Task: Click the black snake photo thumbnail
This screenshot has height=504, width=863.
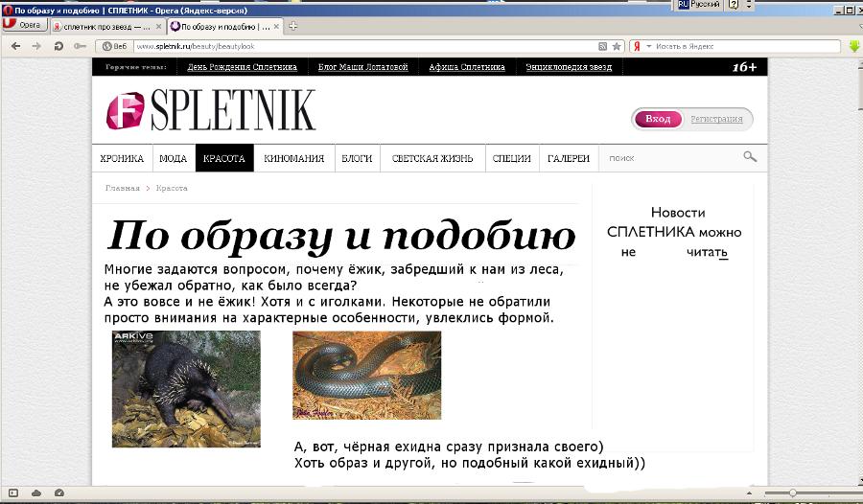Action: tap(366, 375)
